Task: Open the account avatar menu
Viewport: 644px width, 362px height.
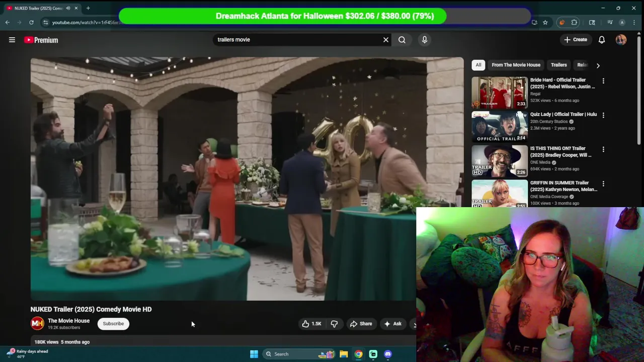Action: pyautogui.click(x=621, y=40)
